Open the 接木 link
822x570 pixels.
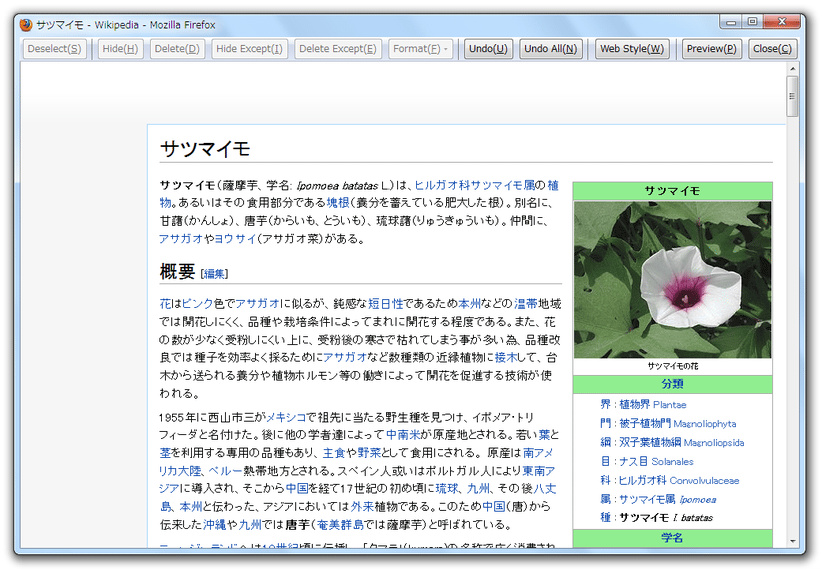coord(506,358)
